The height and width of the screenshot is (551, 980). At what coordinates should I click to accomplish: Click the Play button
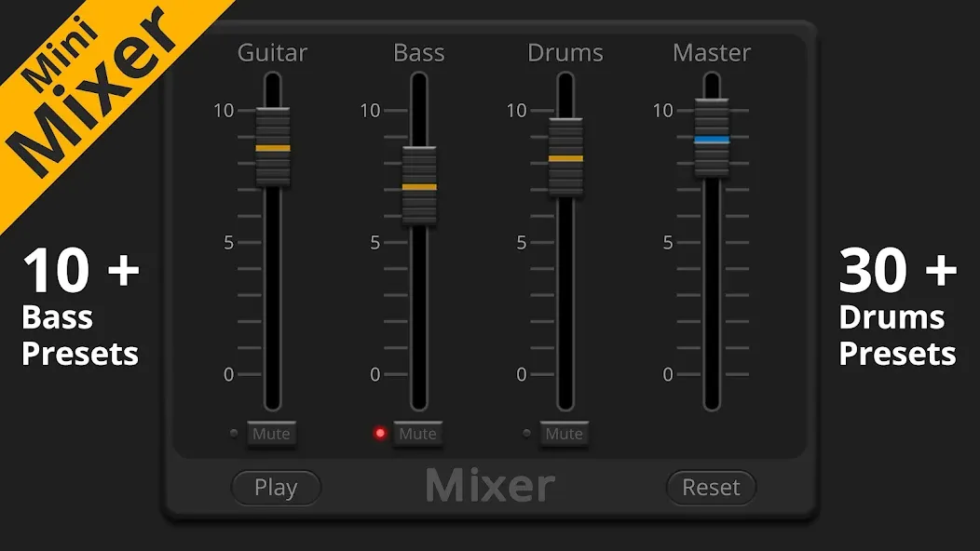(276, 488)
